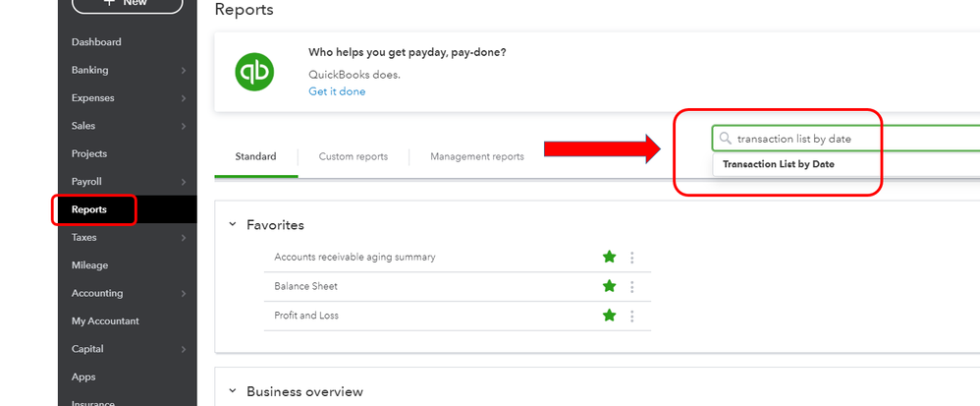Switch to the Custom reports tab
The width and height of the screenshot is (980, 406).
coord(354,156)
